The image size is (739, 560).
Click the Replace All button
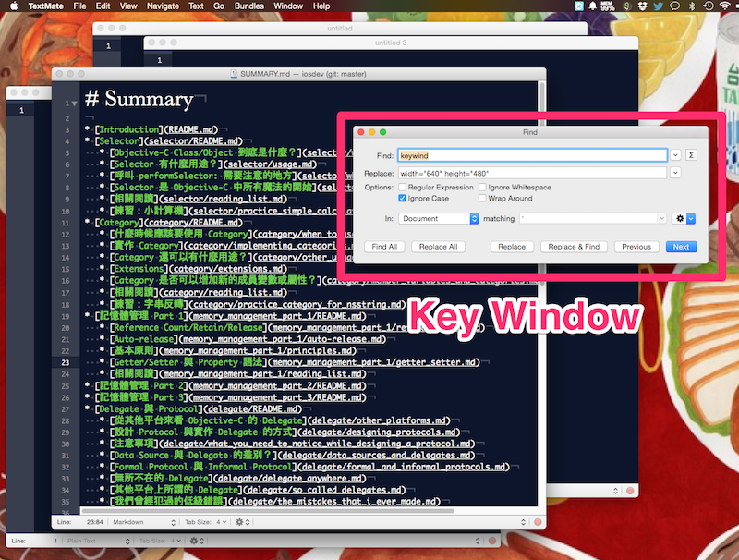(x=438, y=247)
